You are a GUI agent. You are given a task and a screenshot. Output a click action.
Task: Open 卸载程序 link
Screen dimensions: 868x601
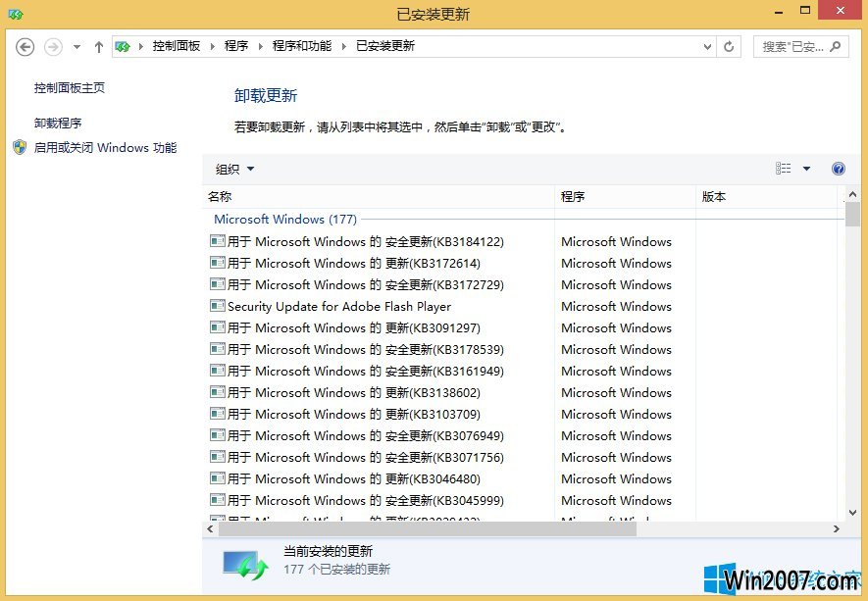point(58,123)
